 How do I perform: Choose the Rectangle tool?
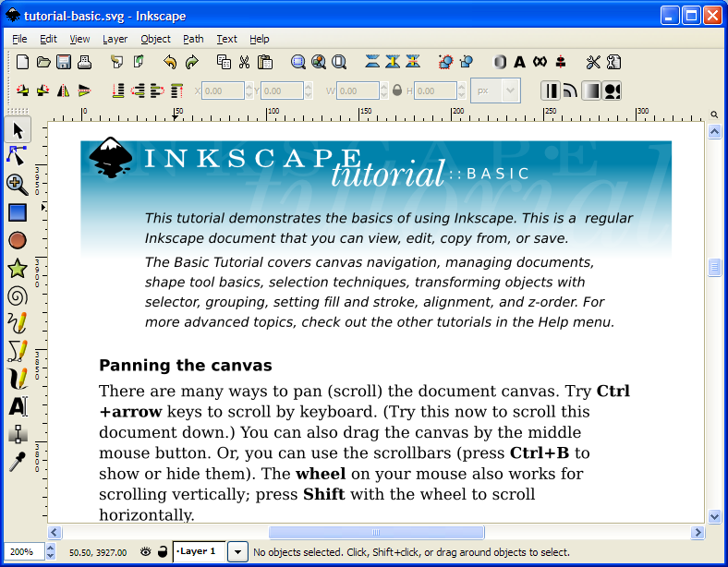coord(17,212)
